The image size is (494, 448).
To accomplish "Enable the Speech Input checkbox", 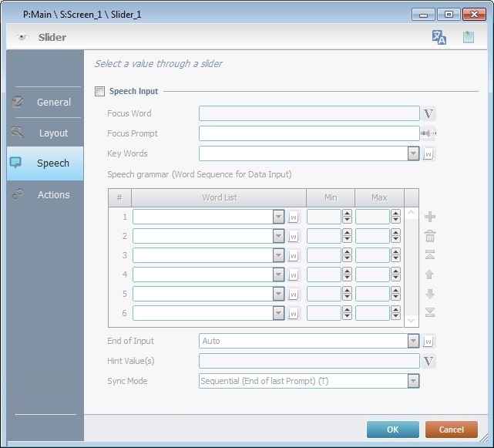I will coord(99,92).
